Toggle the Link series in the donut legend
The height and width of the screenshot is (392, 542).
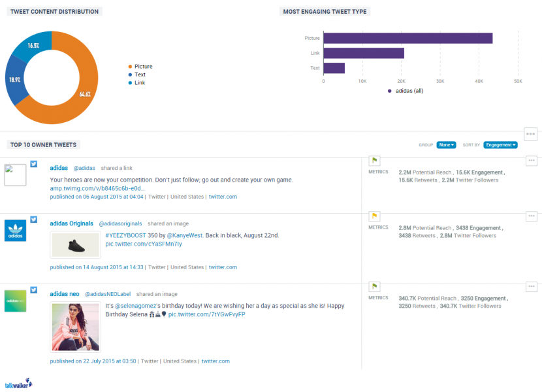click(x=137, y=83)
